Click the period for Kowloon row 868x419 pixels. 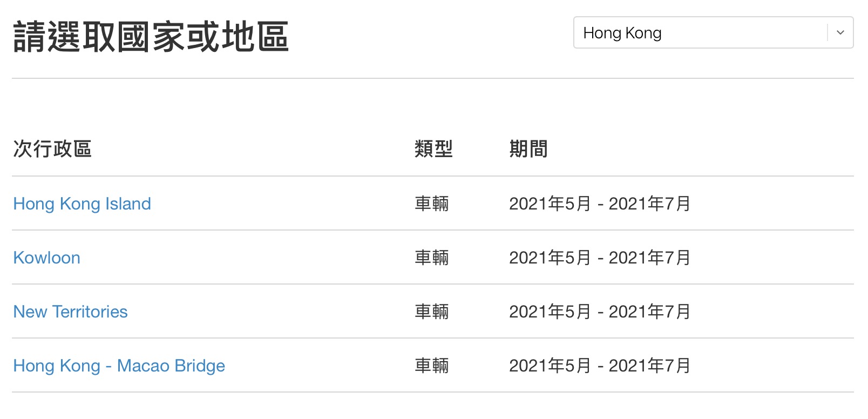[600, 258]
